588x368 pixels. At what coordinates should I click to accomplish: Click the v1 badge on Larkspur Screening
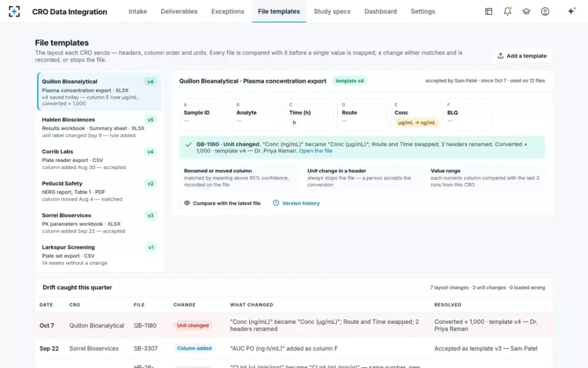[151, 247]
